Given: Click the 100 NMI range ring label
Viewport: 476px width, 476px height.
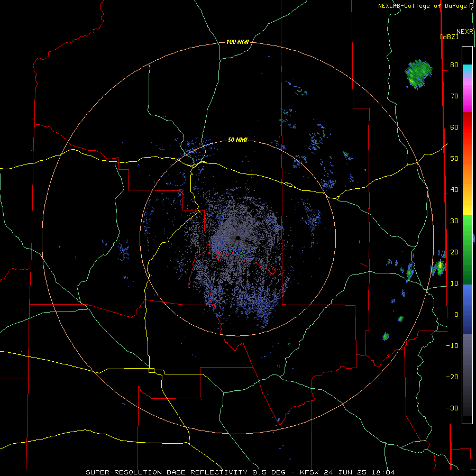Looking at the screenshot, I should pos(237,42).
